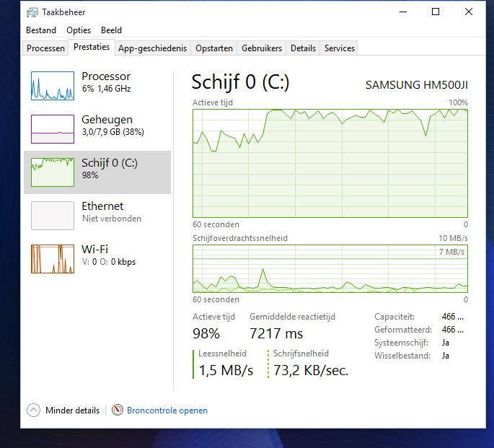The width and height of the screenshot is (494, 448).
Task: Click the SAMSUNG HM500JI drive model text
Action: (417, 85)
